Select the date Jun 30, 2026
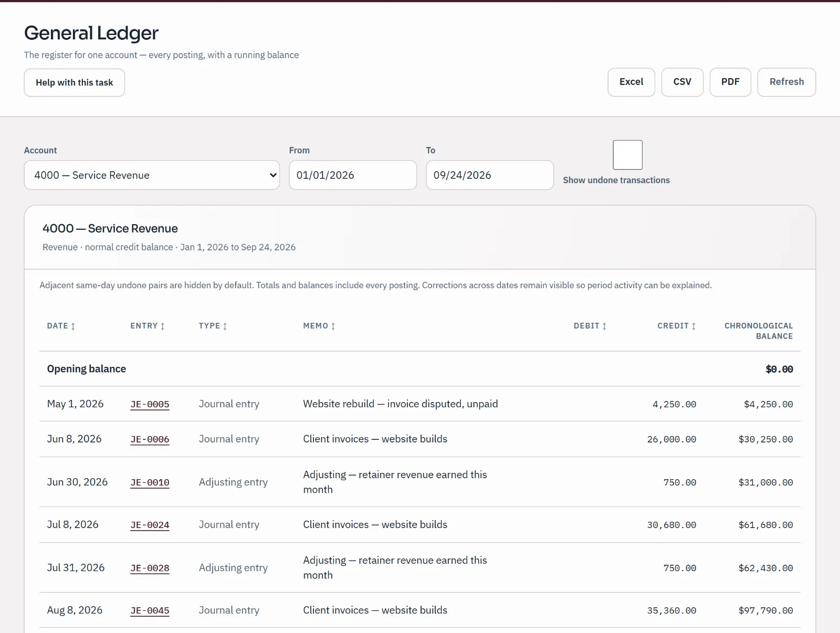 [x=77, y=482]
